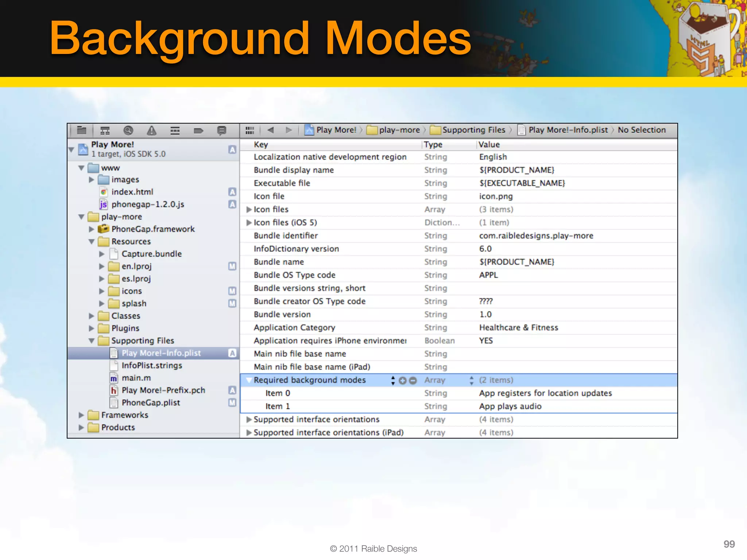Viewport: 747px width, 560px height.
Task: Open the Issue navigator warning icon
Action: tap(152, 130)
